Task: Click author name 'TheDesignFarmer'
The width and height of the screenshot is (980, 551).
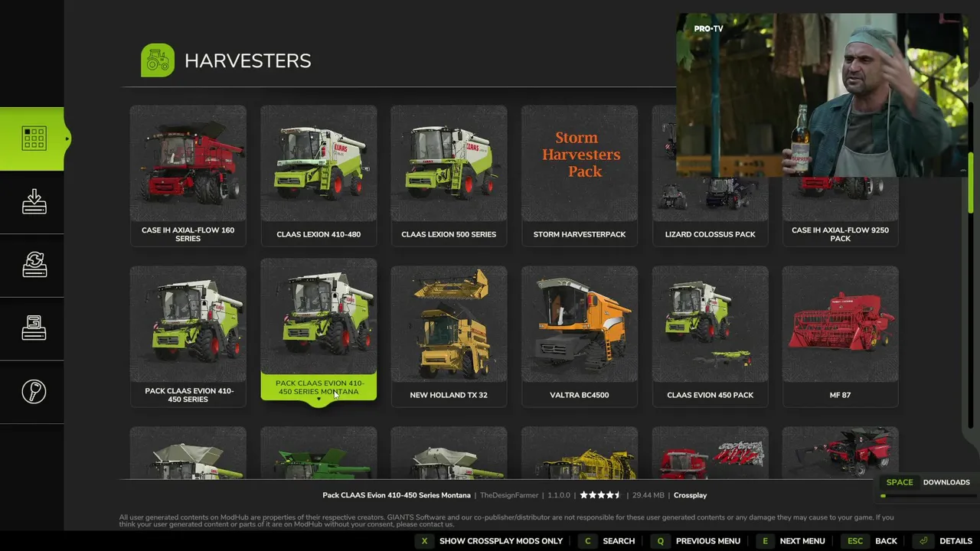Action: pyautogui.click(x=510, y=495)
